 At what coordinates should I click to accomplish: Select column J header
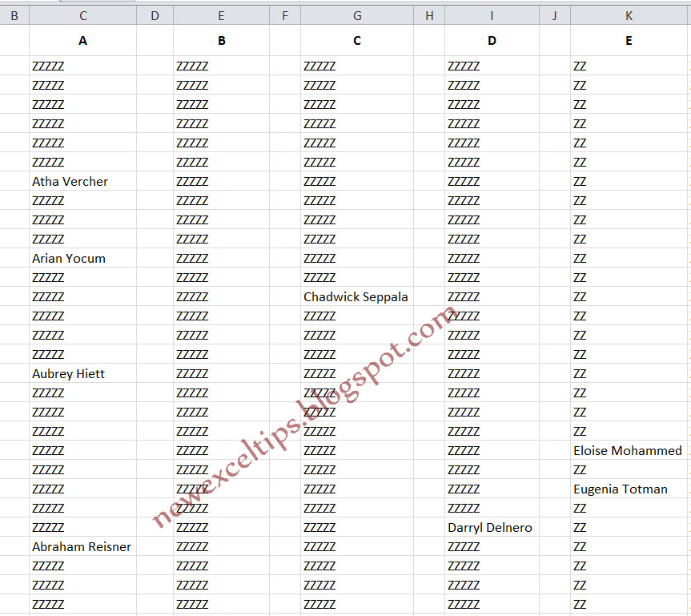[x=555, y=16]
